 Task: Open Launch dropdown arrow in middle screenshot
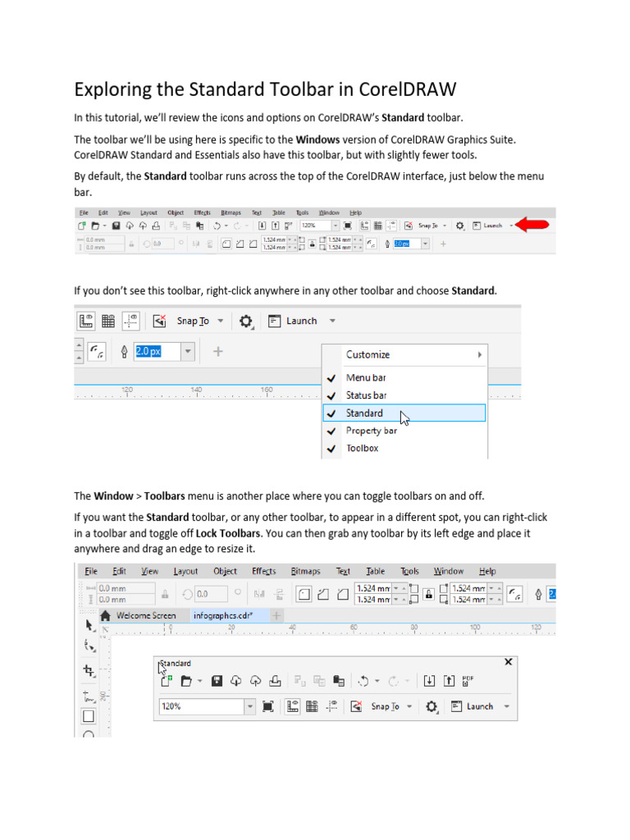coord(332,321)
